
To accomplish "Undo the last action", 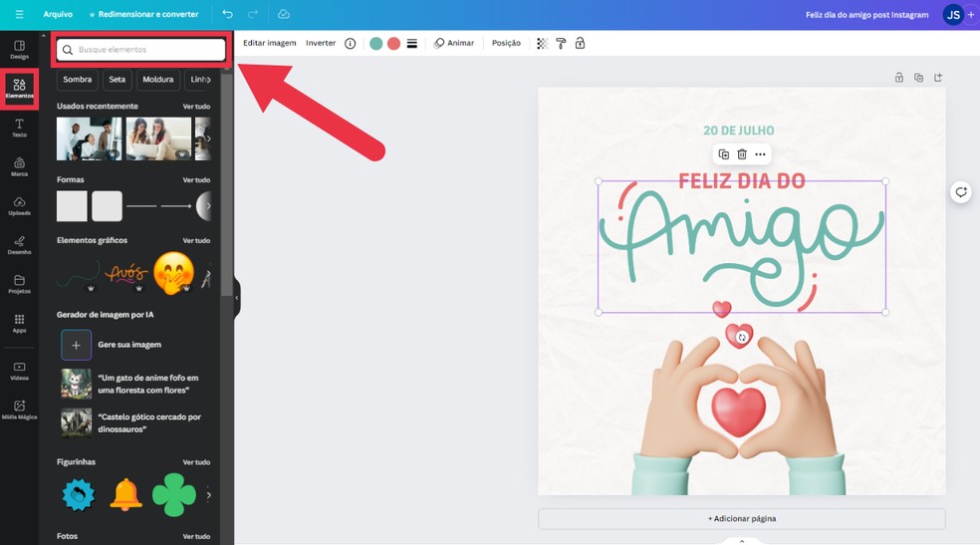I will (x=227, y=14).
